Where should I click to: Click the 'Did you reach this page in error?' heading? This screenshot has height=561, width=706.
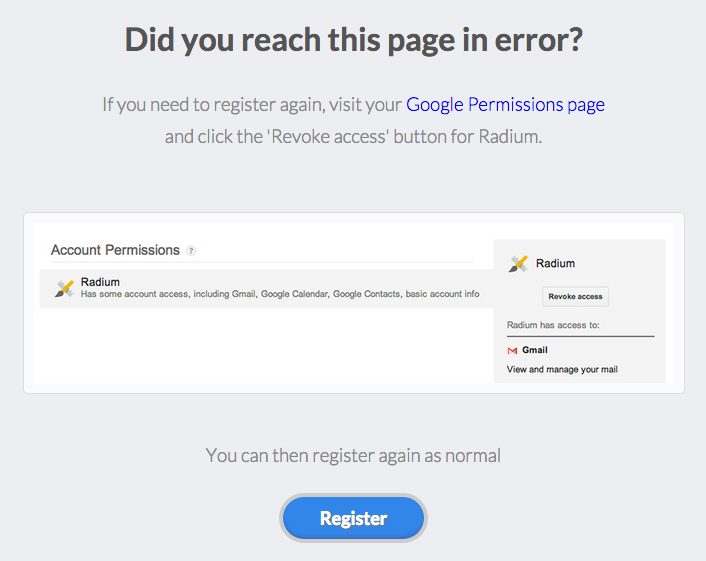pyautogui.click(x=353, y=40)
